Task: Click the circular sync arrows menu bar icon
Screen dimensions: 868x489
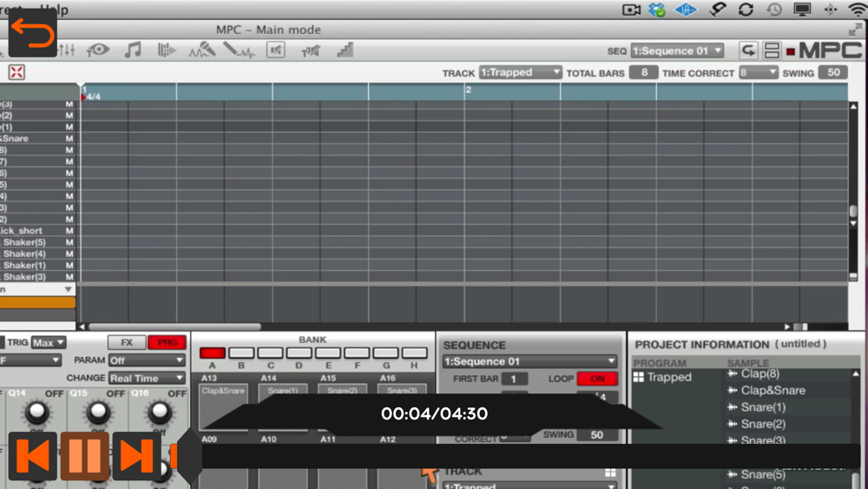Action: 746,10
